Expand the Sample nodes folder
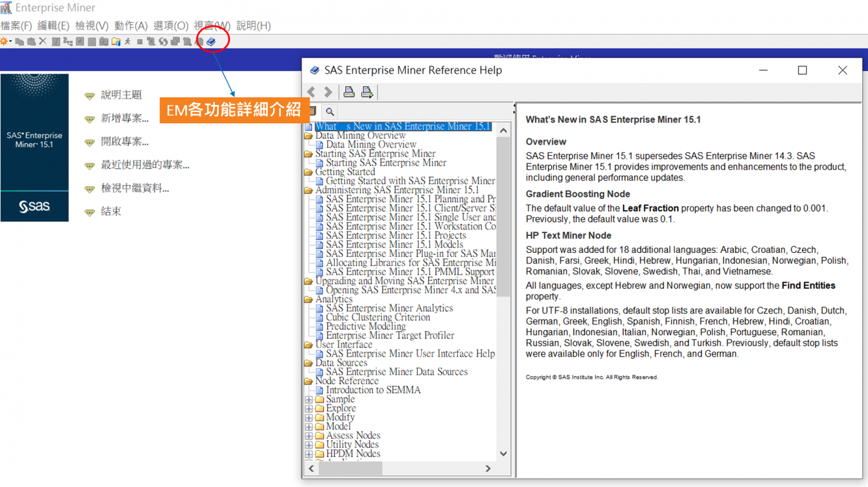 point(309,399)
